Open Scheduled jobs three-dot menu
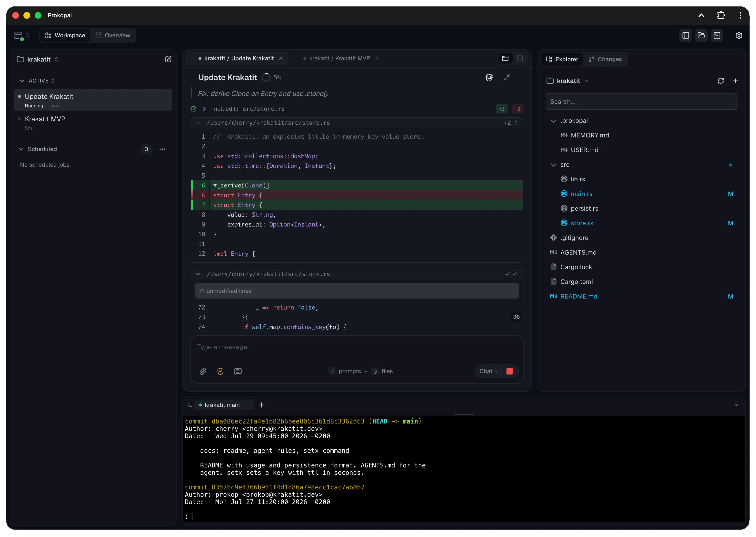 point(162,149)
